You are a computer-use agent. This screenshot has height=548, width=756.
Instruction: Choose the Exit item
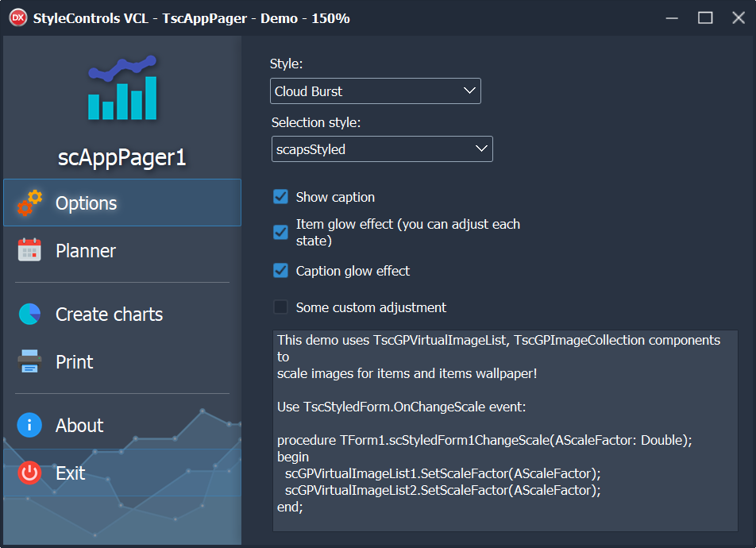(x=122, y=473)
